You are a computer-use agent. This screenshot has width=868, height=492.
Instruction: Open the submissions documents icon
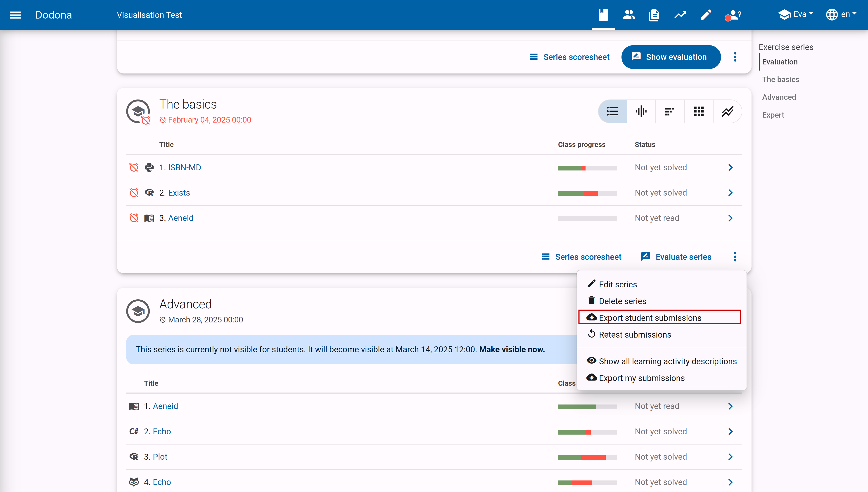pos(654,15)
